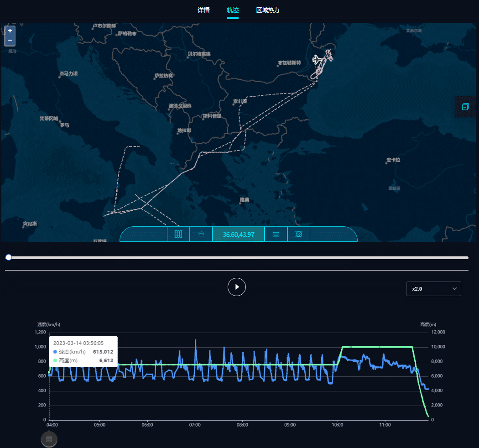Select the 轨迹 tab
The image size is (479, 448).
[x=233, y=10]
